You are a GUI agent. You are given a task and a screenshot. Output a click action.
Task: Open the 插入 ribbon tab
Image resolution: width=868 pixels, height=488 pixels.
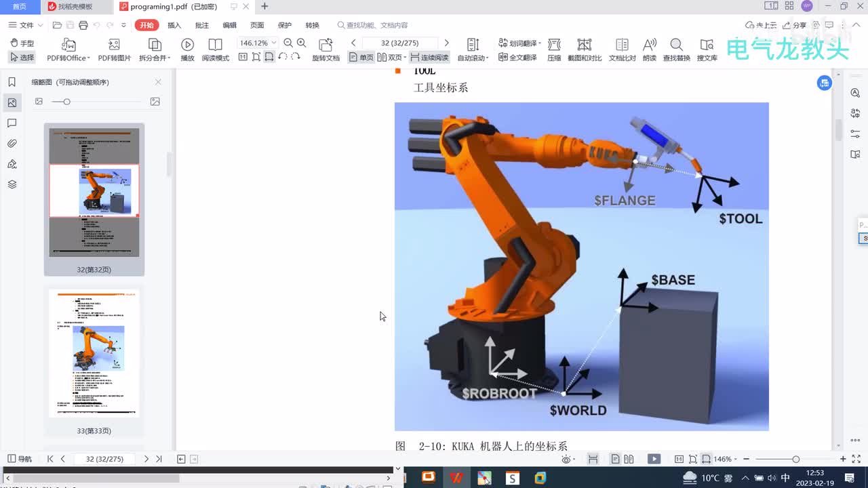tap(174, 25)
